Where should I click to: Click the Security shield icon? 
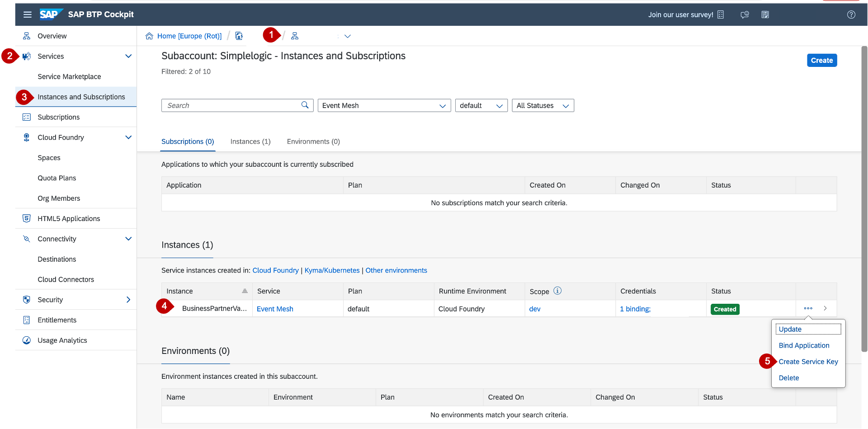tap(27, 300)
